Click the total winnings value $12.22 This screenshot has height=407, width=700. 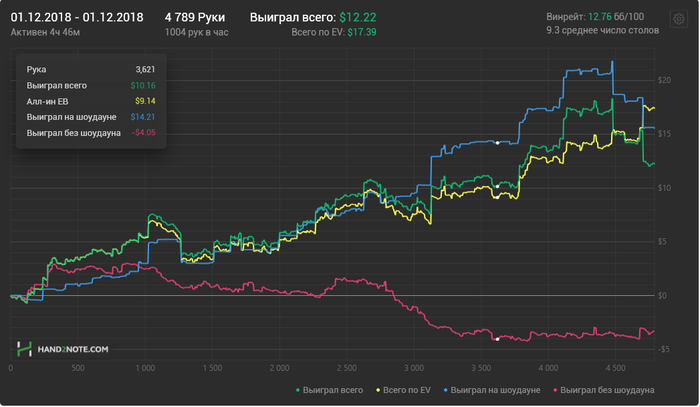(358, 17)
